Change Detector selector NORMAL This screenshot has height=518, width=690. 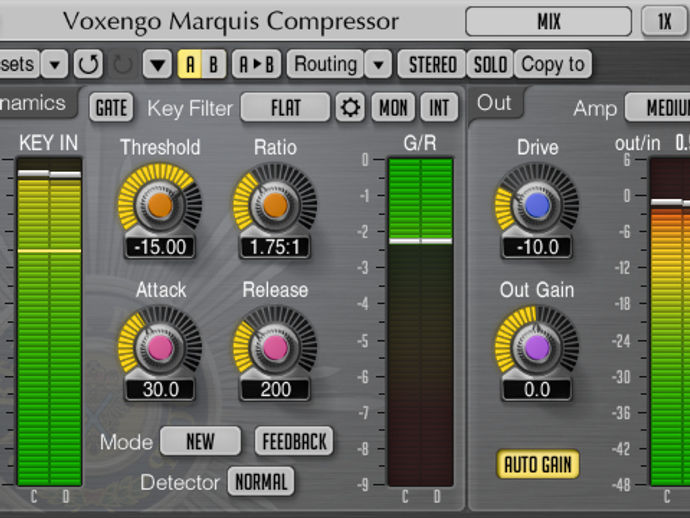pyautogui.click(x=261, y=481)
